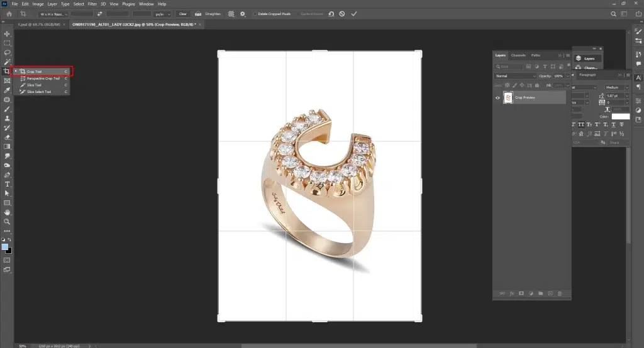Select the Brush tool
The width and height of the screenshot is (644, 348).
[x=7, y=109]
